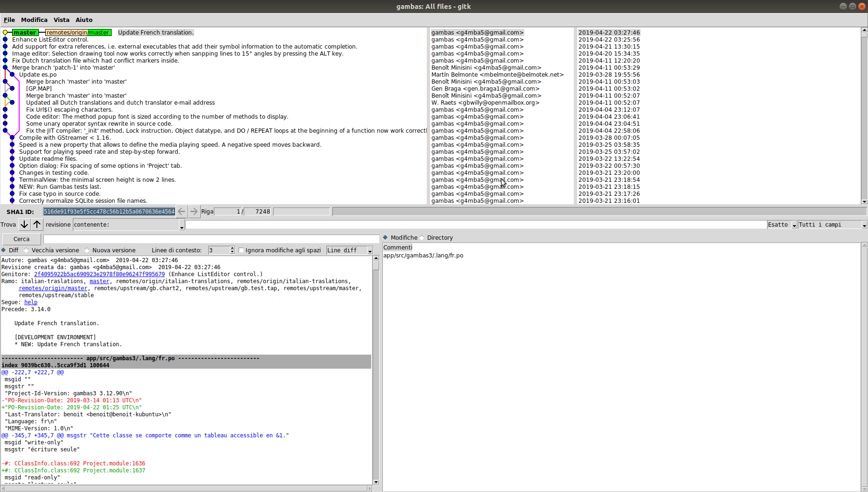Click the remotes/origin/master branch label
The height and width of the screenshot is (492, 868).
(78, 33)
